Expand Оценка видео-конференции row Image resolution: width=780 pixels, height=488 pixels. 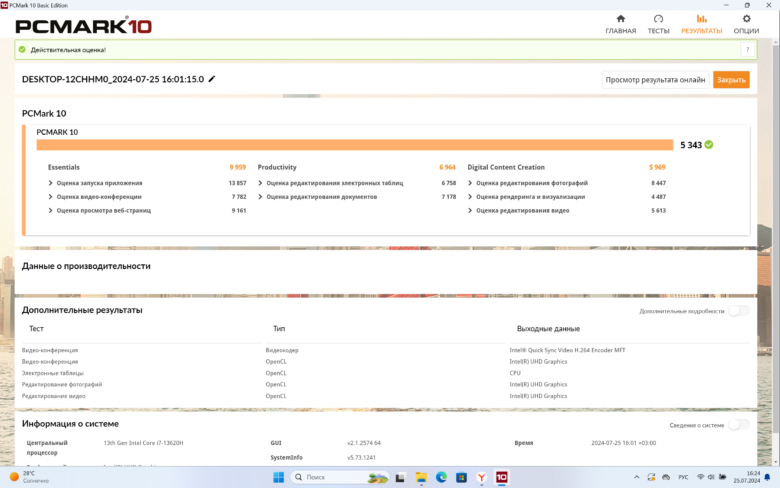50,197
